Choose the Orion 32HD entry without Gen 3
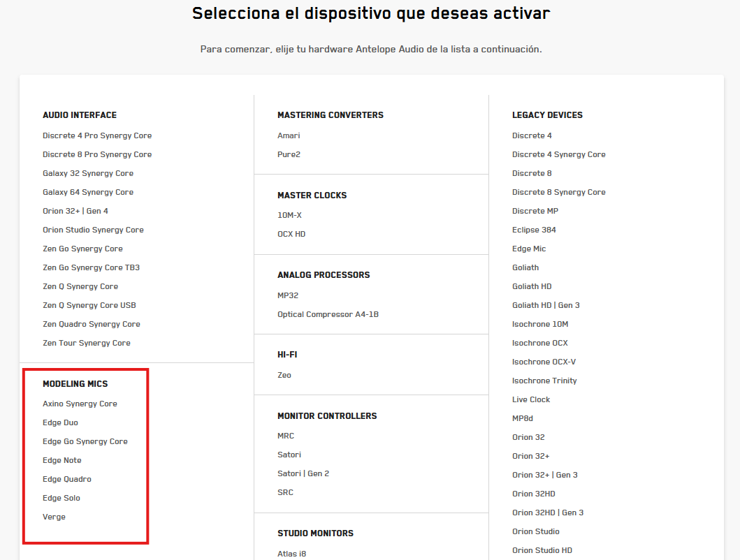The image size is (740, 560). tap(534, 494)
